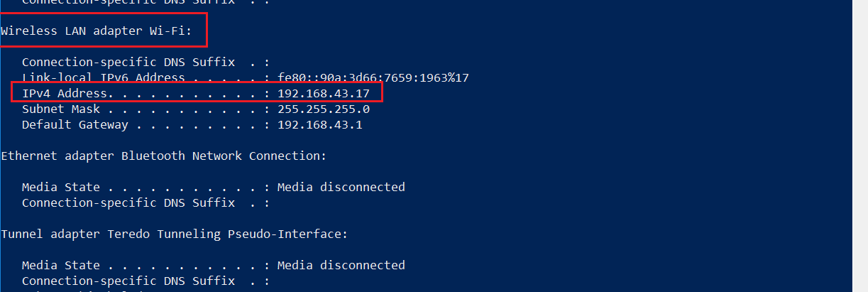Click the Default Gateway label
Viewport: 868px width, 292px height.
click(x=75, y=125)
